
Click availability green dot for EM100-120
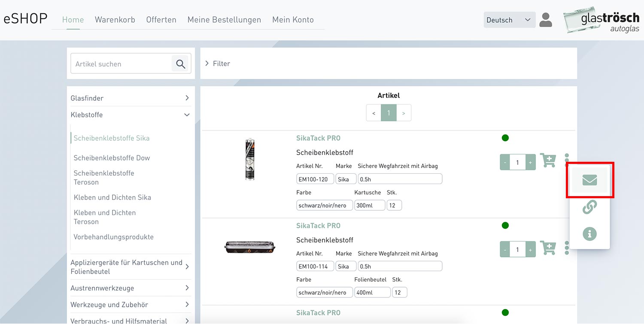click(x=505, y=138)
